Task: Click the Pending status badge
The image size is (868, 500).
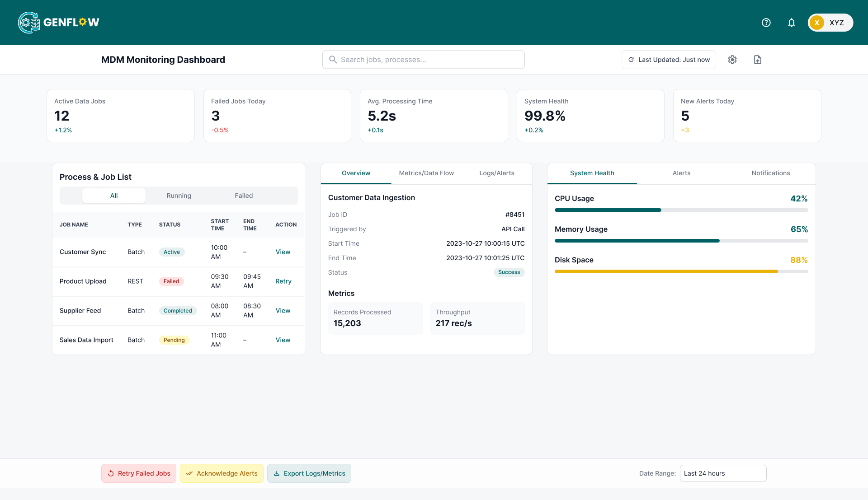Action: pyautogui.click(x=174, y=340)
